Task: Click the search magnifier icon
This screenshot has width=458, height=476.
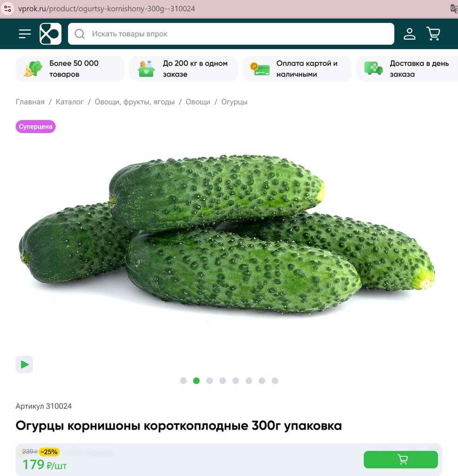Action: coord(80,33)
